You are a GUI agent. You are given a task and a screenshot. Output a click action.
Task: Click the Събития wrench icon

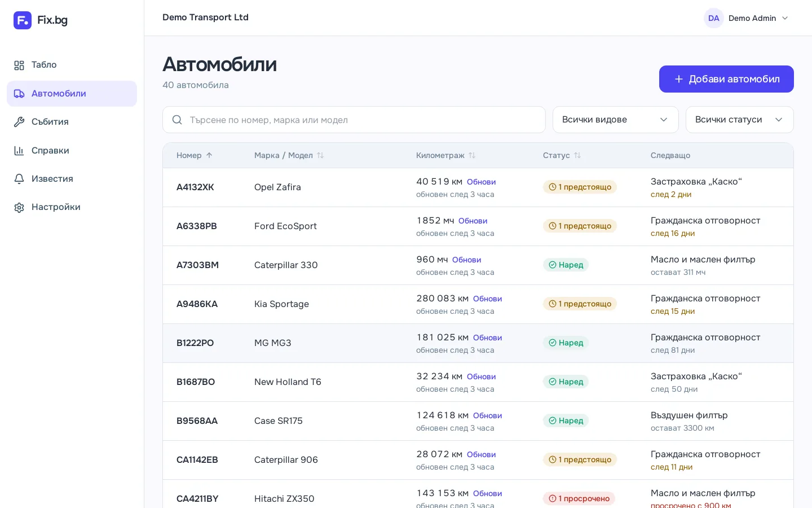[19, 122]
